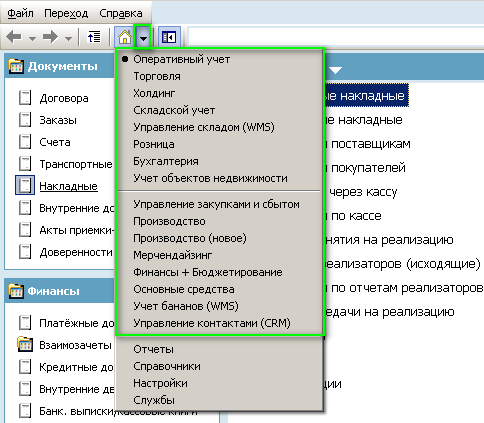The image size is (484, 423).
Task: Open the Переход menu
Action: pyautogui.click(x=66, y=13)
